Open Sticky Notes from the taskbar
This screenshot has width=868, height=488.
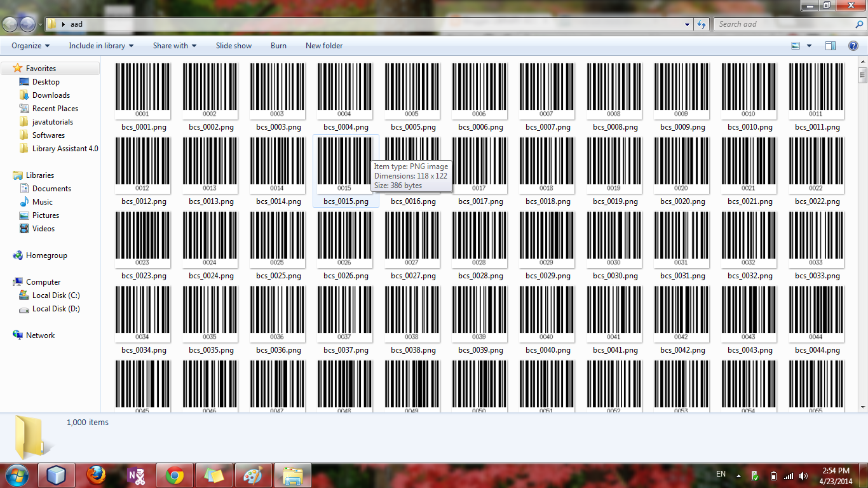coord(214,475)
